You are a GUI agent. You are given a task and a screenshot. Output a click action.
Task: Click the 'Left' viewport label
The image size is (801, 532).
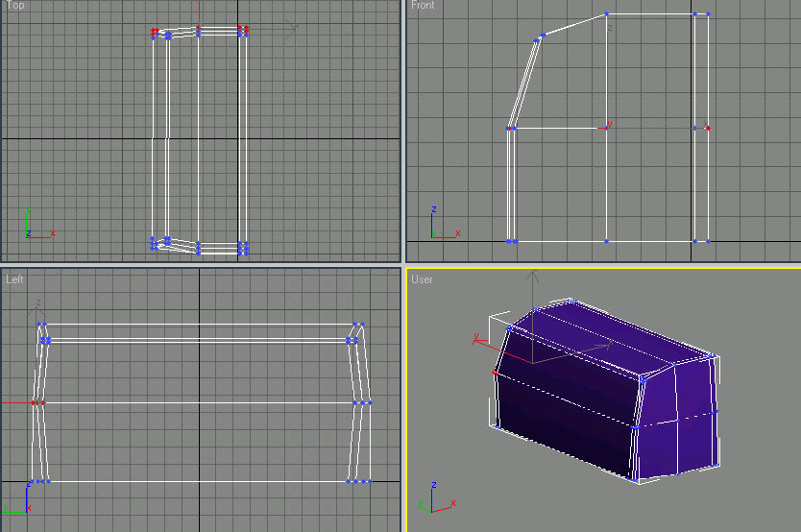click(14, 279)
